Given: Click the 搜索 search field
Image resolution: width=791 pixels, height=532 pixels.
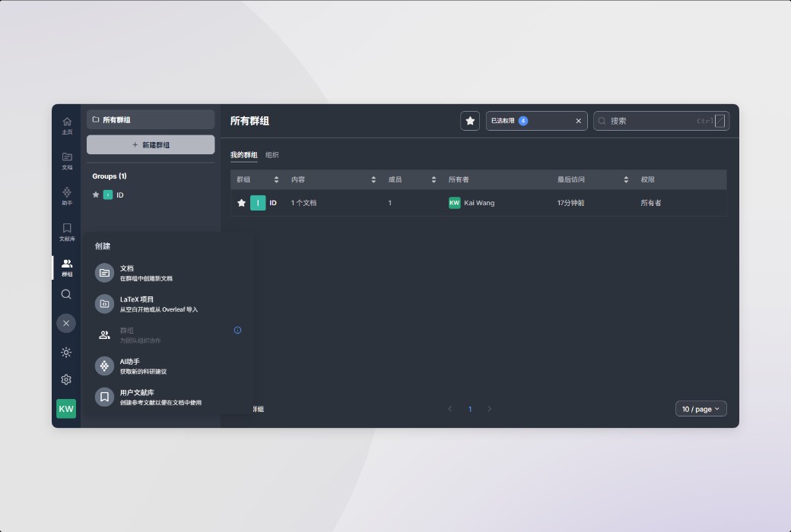Looking at the screenshot, I should (x=661, y=121).
